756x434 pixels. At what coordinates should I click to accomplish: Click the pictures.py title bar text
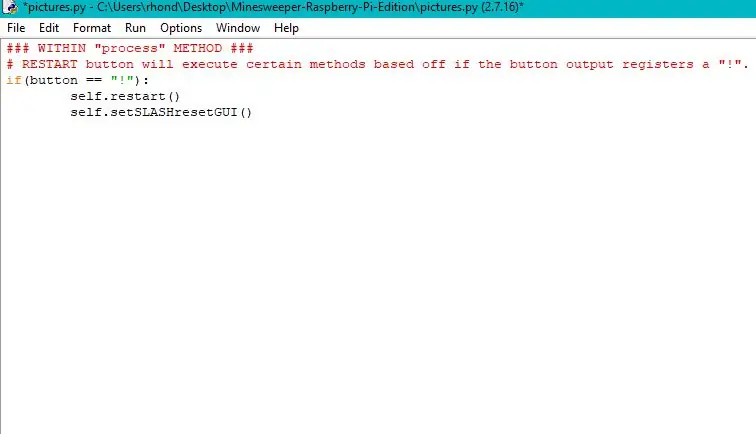point(273,7)
